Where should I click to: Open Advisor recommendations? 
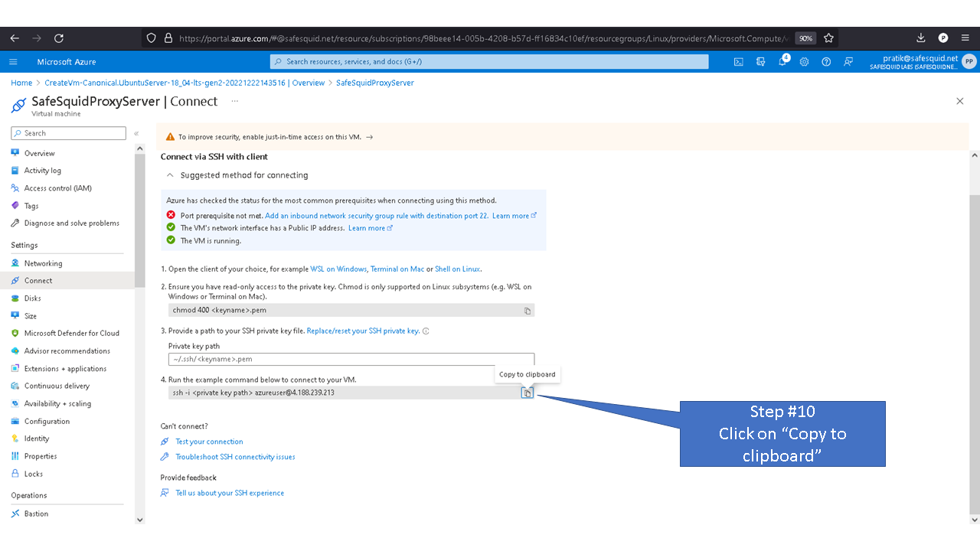[67, 351]
